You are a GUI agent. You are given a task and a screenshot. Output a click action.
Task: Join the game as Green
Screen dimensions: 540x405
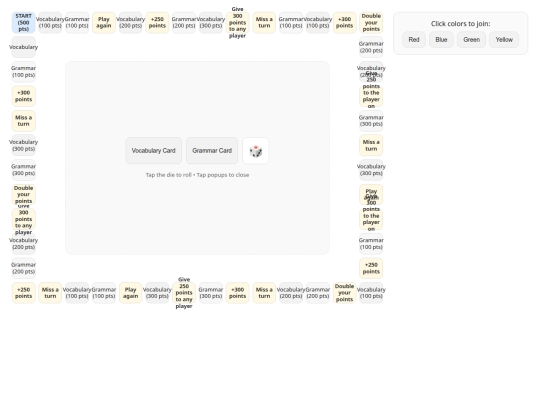pyautogui.click(x=471, y=40)
